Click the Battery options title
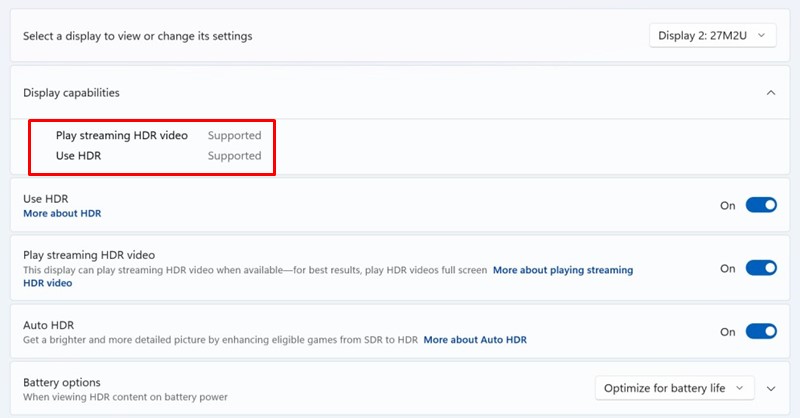This screenshot has width=800, height=418. tap(62, 382)
